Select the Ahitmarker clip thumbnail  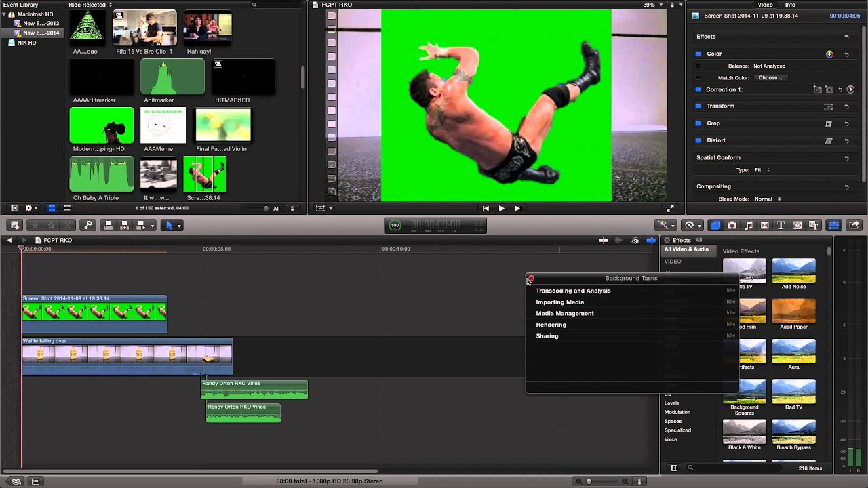pos(172,77)
